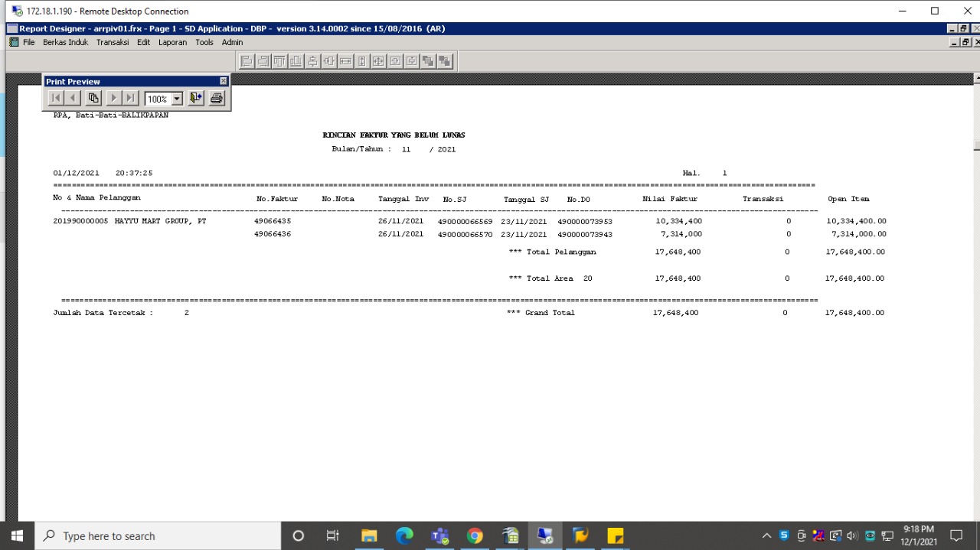Jump to the last page of the preview
The width and height of the screenshot is (980, 550).
131,98
